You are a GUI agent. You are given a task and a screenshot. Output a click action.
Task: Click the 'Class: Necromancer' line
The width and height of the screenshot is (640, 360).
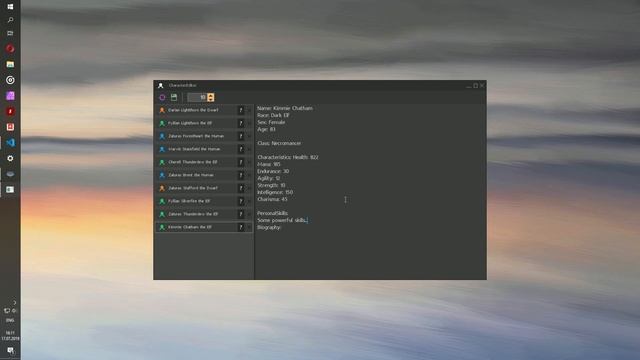tap(279, 143)
